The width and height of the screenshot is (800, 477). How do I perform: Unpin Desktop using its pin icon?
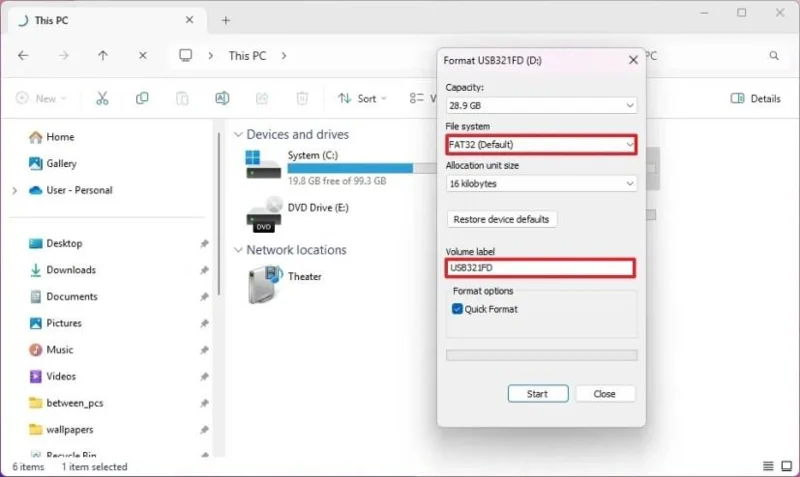click(204, 243)
